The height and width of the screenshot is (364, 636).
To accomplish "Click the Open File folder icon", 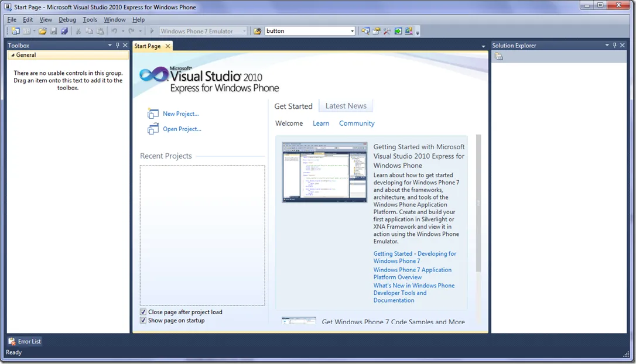I will [42, 31].
